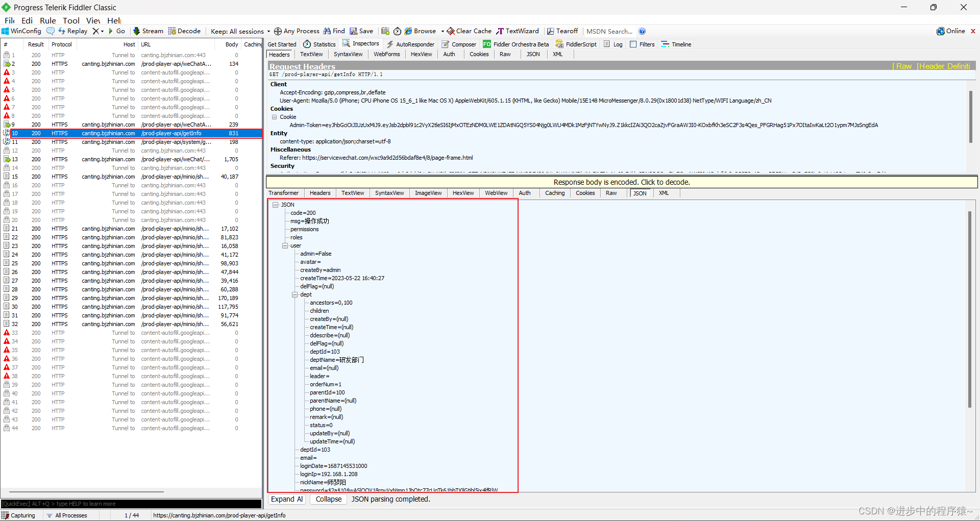This screenshot has height=521, width=980.
Task: Click the response JSON tree vertical scrollbar
Action: tap(970, 309)
